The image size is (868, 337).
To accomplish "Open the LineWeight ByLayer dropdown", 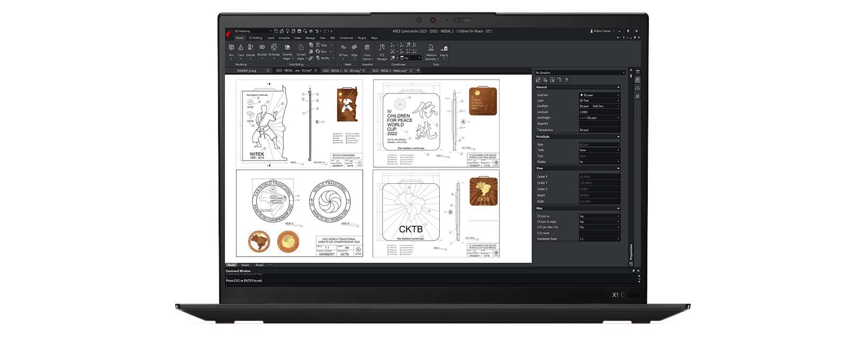I will coord(599,118).
